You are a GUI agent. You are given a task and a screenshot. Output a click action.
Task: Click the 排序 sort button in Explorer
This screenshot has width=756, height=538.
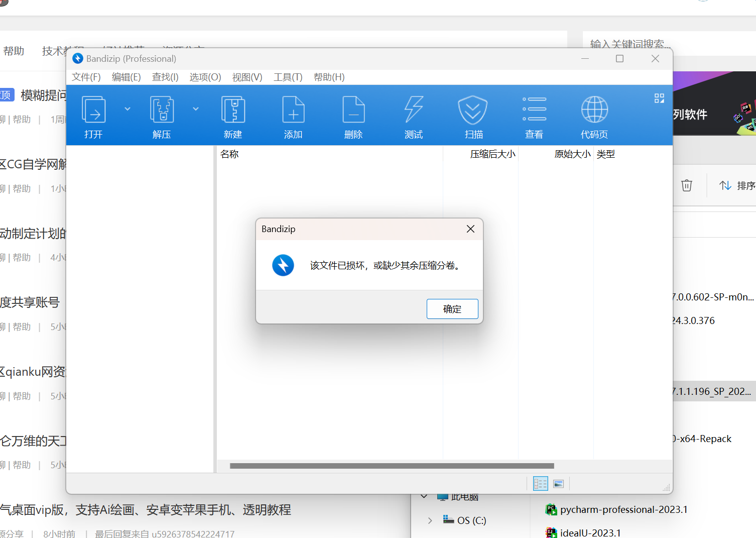pyautogui.click(x=736, y=185)
